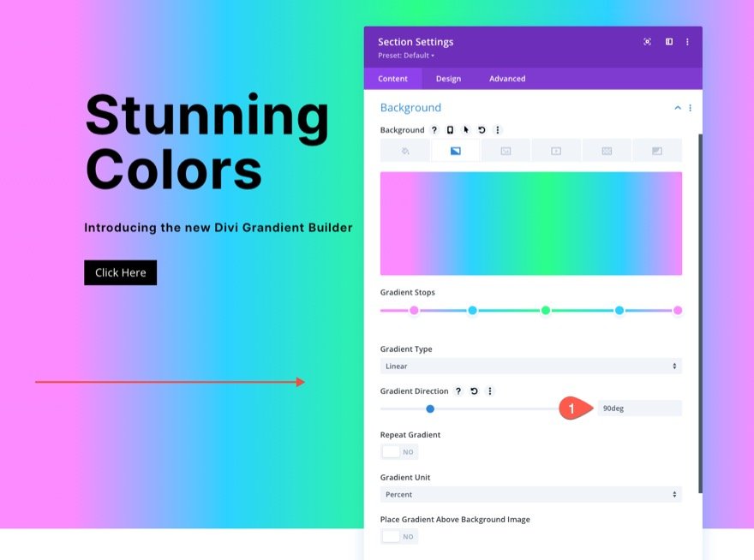This screenshot has width=754, height=560.
Task: Click the Gradient Direction help icon
Action: 458,391
